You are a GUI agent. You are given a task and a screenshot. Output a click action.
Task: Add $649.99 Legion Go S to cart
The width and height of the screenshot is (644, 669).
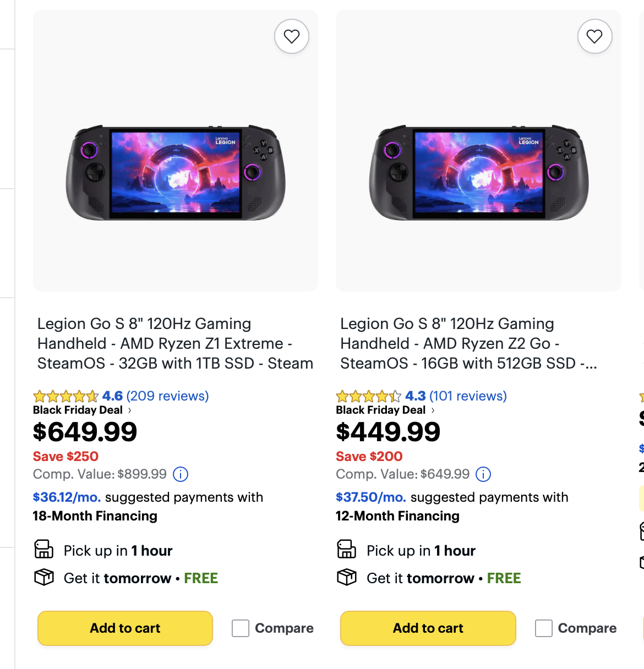(x=125, y=628)
